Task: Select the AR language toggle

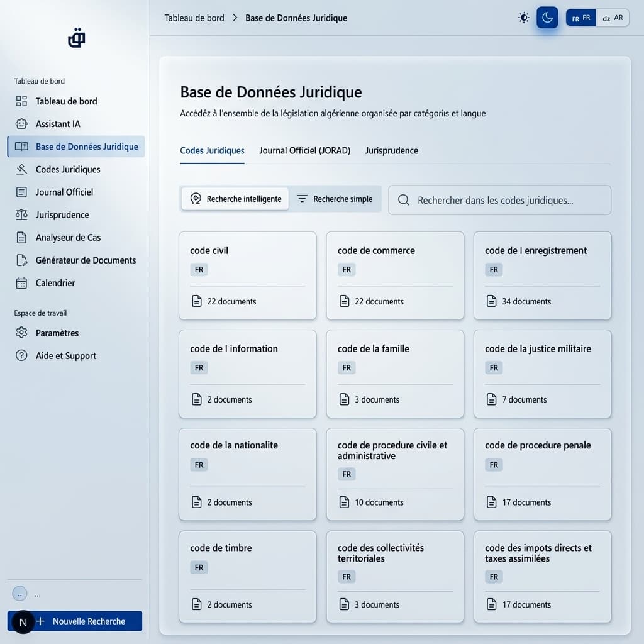Action: coord(613,18)
